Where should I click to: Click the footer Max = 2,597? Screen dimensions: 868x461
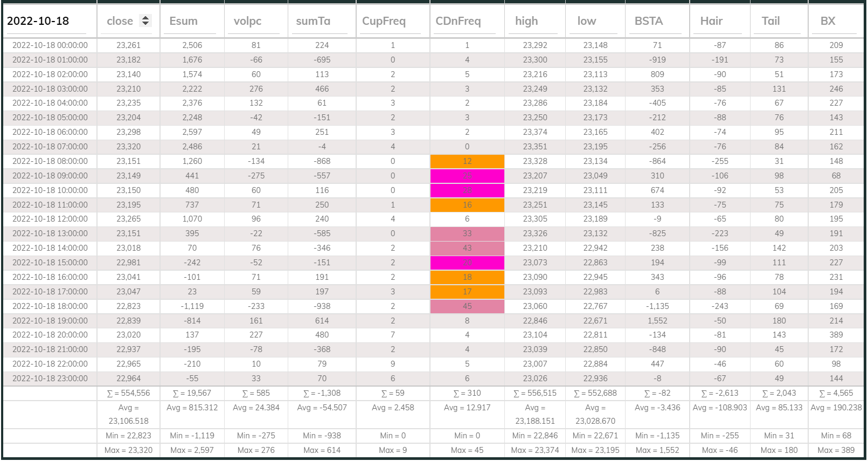click(192, 450)
